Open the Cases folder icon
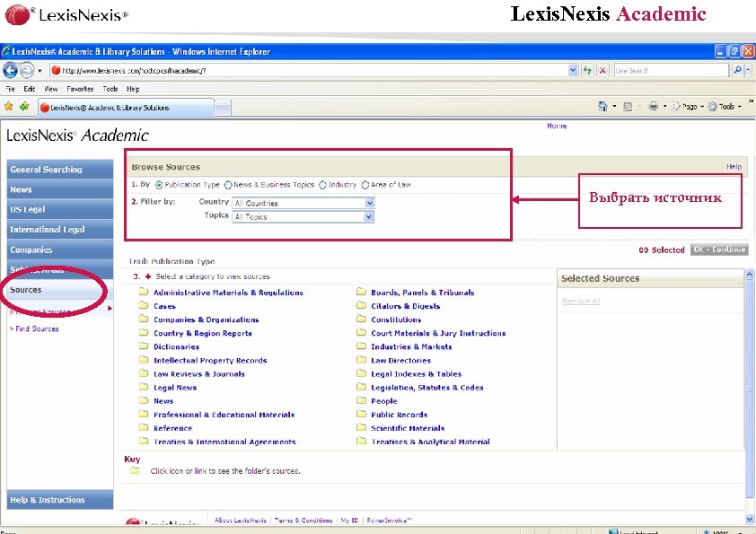The width and height of the screenshot is (756, 534). (x=144, y=306)
